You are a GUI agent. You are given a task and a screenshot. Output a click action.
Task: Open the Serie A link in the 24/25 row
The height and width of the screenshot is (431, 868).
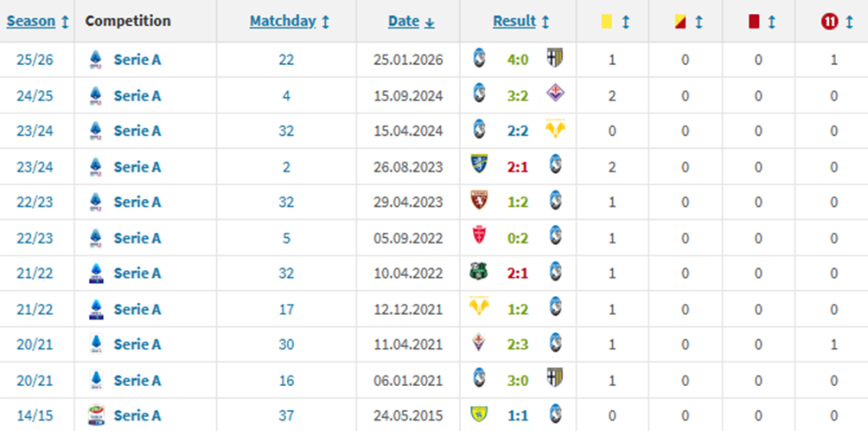click(137, 95)
